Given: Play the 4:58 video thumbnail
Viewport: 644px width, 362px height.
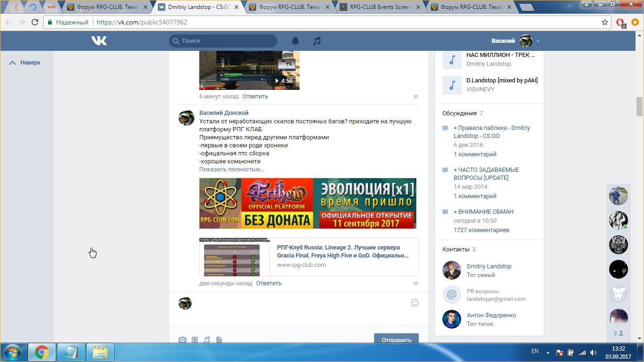Looking at the screenshot, I should 249,70.
